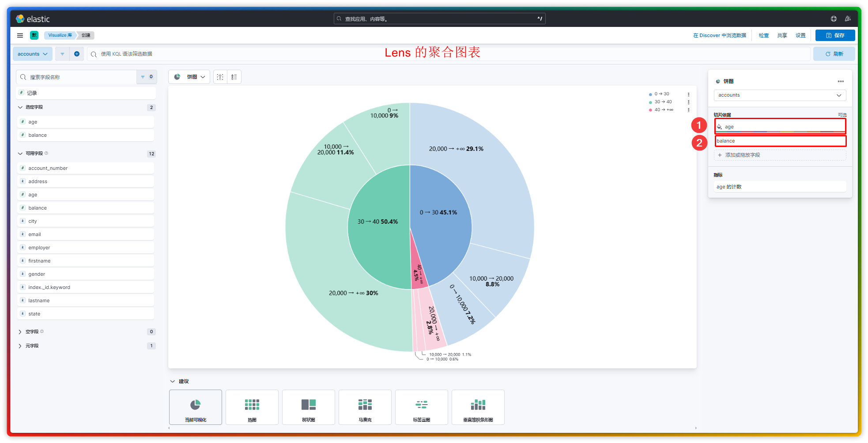Focus the 搜索字段名称 field search box
868x443 pixels.
[x=76, y=77]
